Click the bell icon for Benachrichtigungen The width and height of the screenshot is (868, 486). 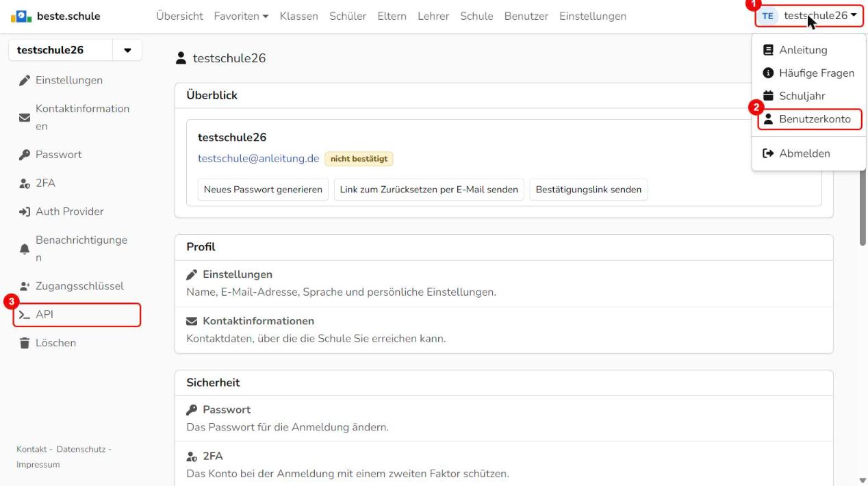coord(24,249)
